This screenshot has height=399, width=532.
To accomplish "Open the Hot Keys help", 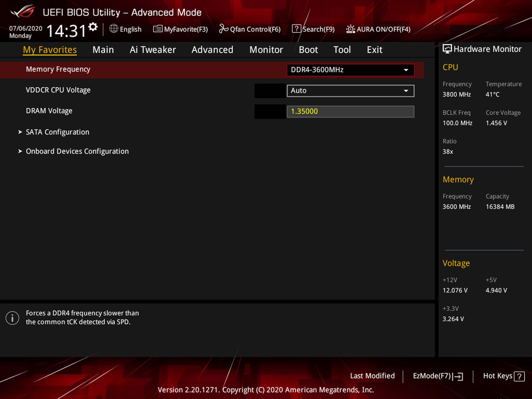I will pos(504,376).
